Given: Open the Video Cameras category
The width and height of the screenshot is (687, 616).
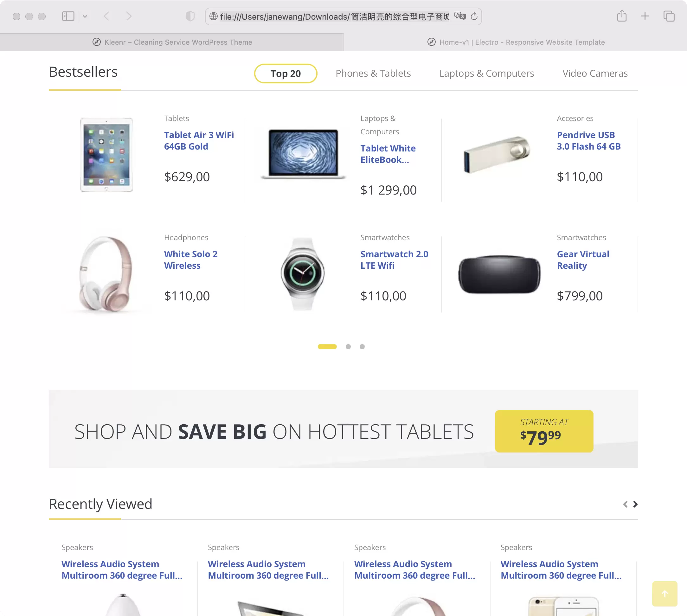Looking at the screenshot, I should click(x=595, y=73).
